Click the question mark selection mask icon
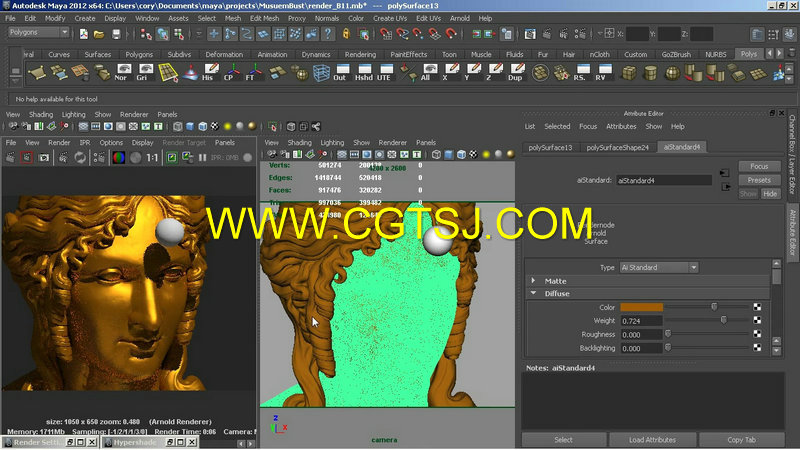800x450 pixels. click(328, 34)
